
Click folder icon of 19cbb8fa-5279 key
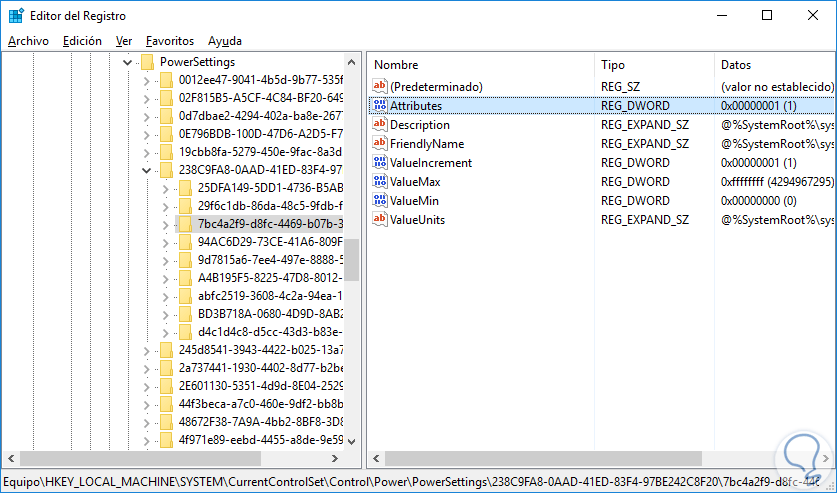[x=167, y=152]
